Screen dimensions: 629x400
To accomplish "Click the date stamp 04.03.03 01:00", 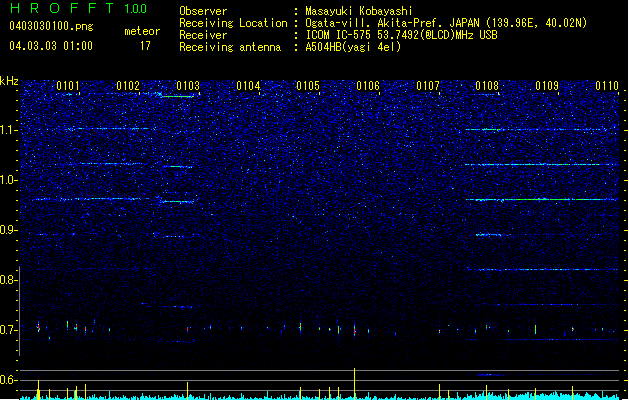I will (51, 46).
